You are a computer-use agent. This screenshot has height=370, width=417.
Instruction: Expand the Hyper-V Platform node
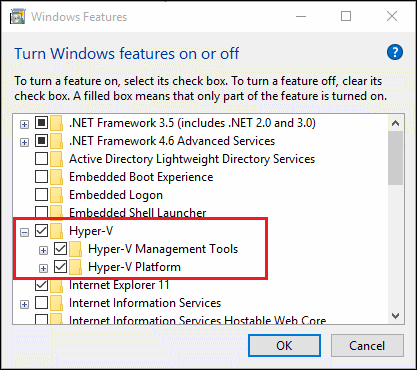tap(43, 269)
